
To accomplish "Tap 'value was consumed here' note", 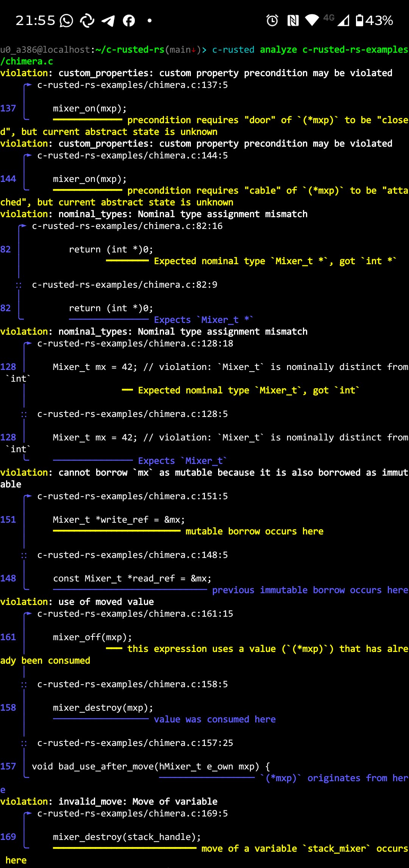I will click(x=215, y=719).
